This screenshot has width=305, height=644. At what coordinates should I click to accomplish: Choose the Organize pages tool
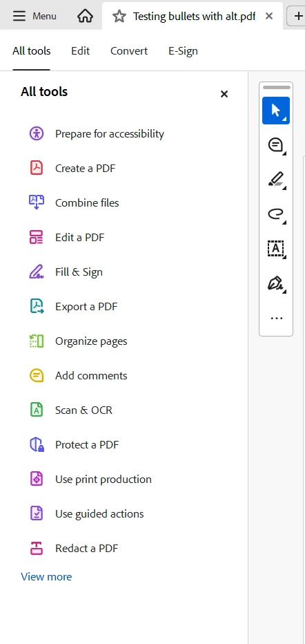click(91, 341)
